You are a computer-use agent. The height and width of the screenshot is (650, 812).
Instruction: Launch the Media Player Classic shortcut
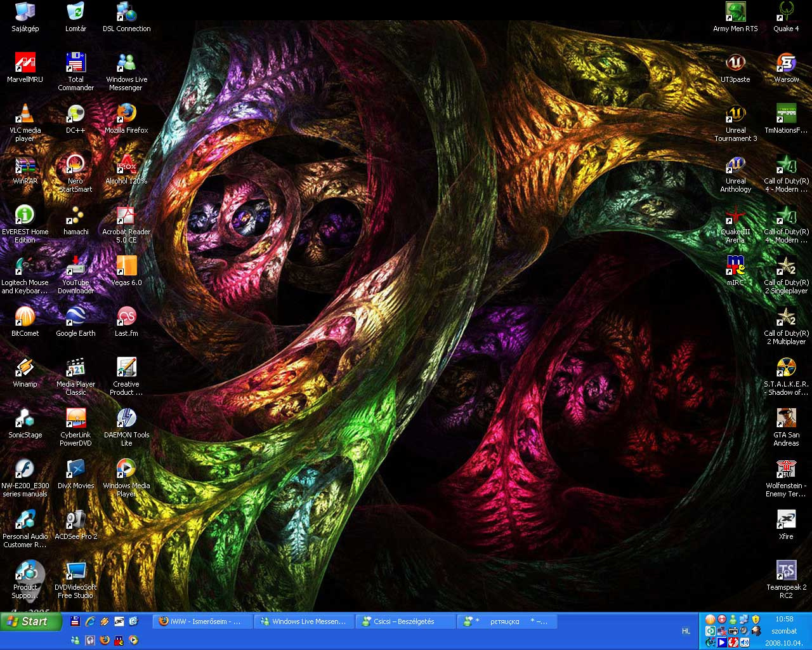[76, 376]
